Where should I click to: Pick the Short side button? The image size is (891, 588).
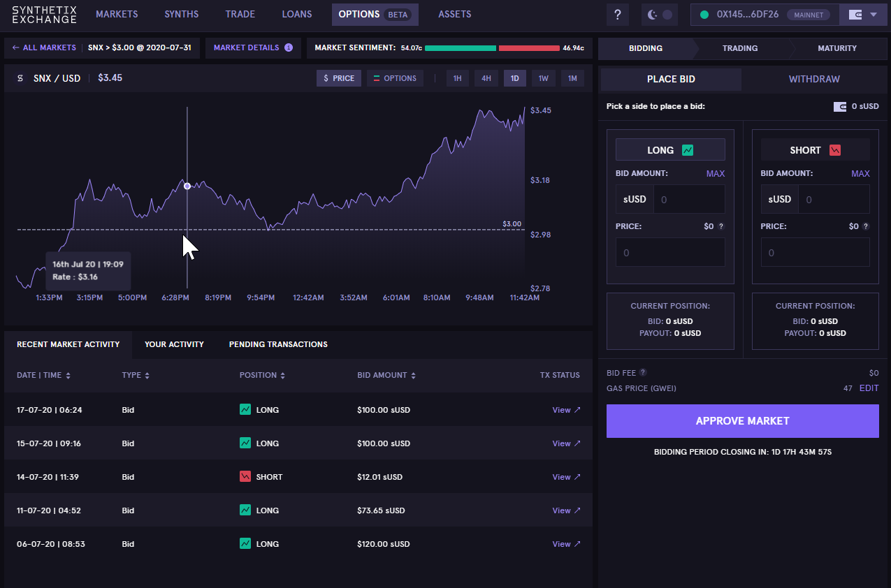click(816, 150)
